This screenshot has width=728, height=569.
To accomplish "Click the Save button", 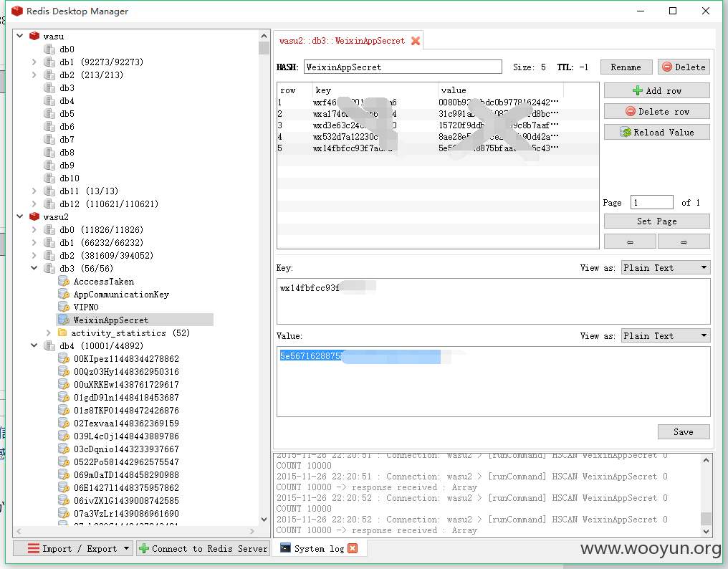I will 684,432.
